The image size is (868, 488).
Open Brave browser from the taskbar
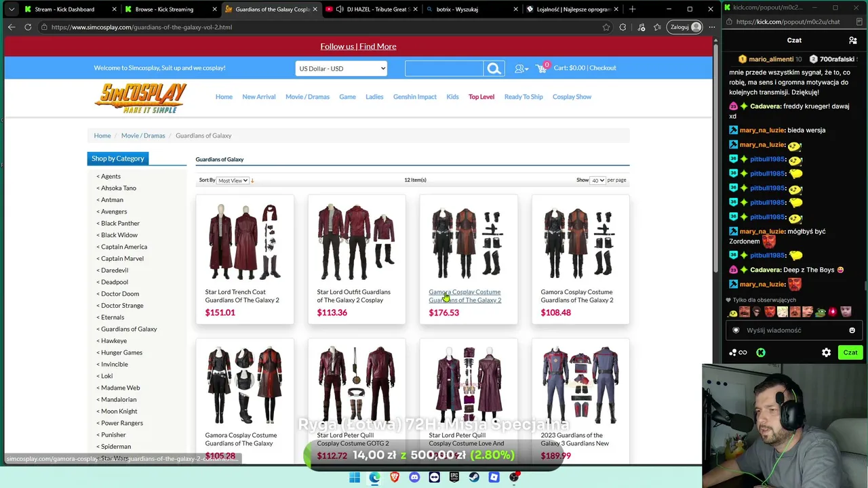[395, 477]
